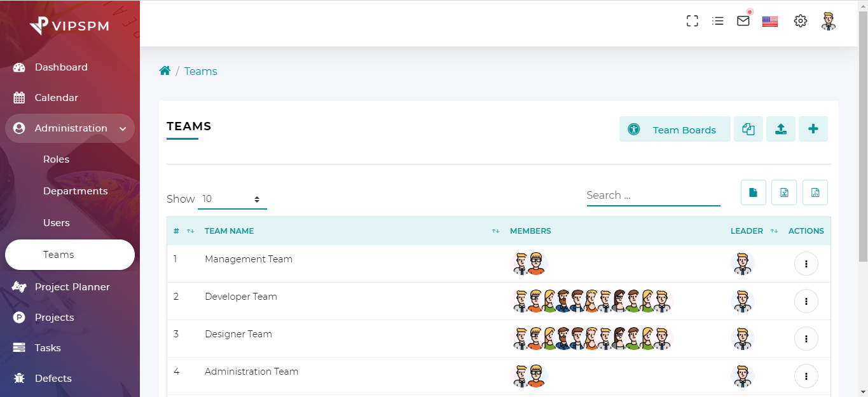Screen dimensions: 868x397
Task: Click into the Search teams field
Action: [653, 196]
